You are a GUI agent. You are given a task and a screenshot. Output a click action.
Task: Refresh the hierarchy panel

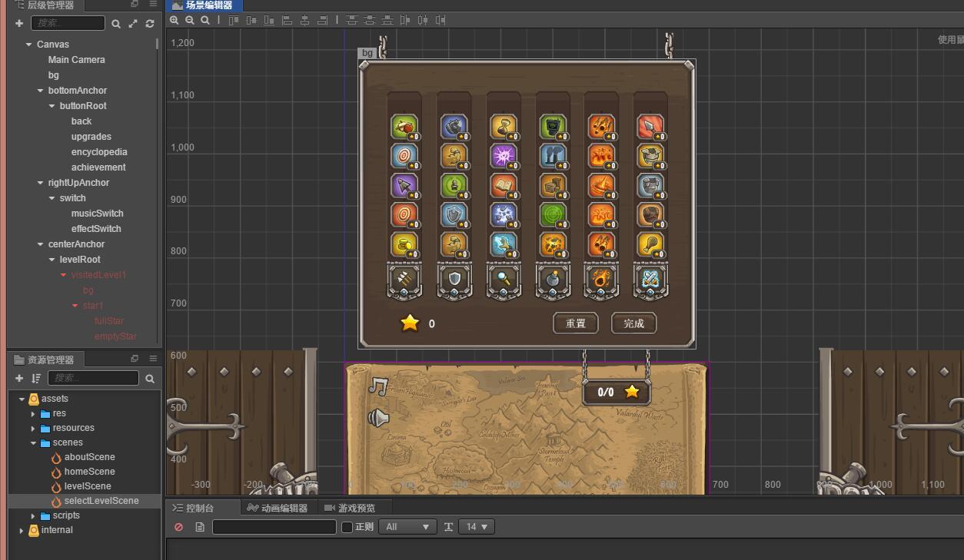(x=150, y=24)
